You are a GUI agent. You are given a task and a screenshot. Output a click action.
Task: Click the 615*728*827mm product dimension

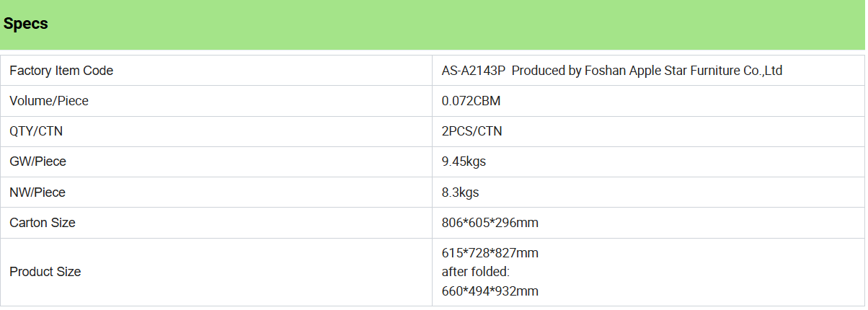[490, 253]
